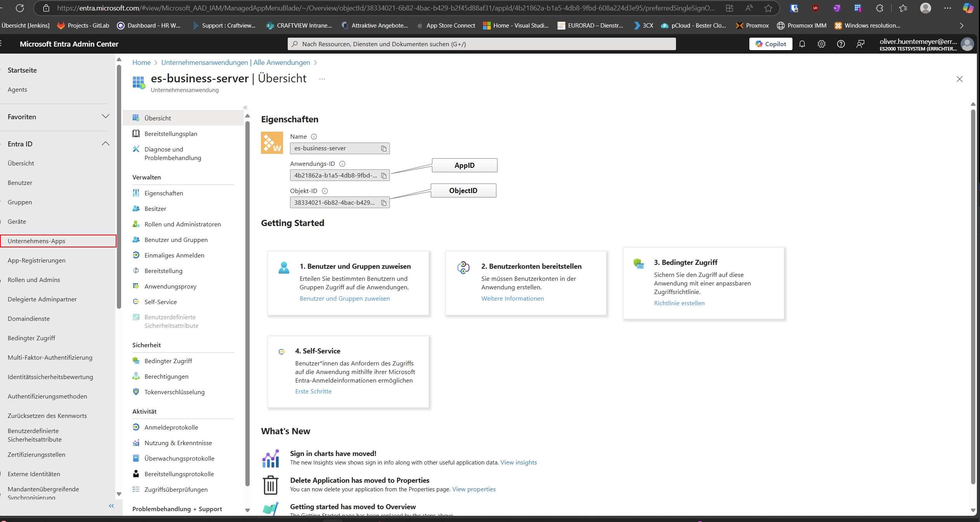Click the resource search box
980x522 pixels.
[x=481, y=44]
